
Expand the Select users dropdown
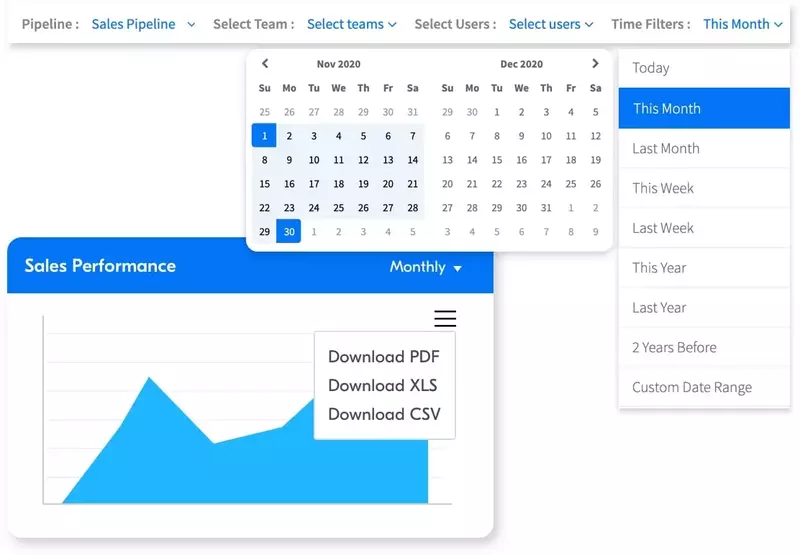(551, 24)
